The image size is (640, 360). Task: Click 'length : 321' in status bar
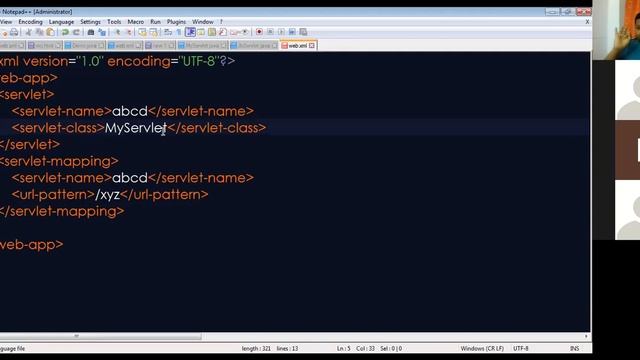pos(256,349)
